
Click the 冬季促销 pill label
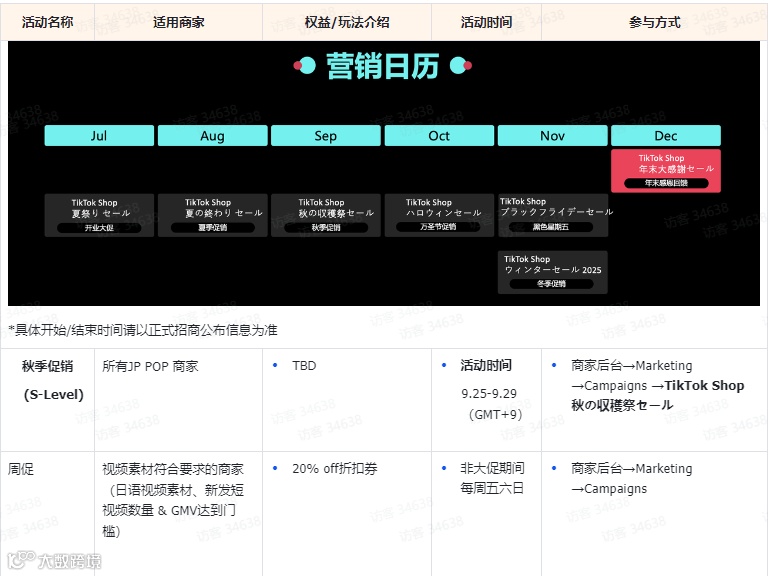(x=551, y=284)
